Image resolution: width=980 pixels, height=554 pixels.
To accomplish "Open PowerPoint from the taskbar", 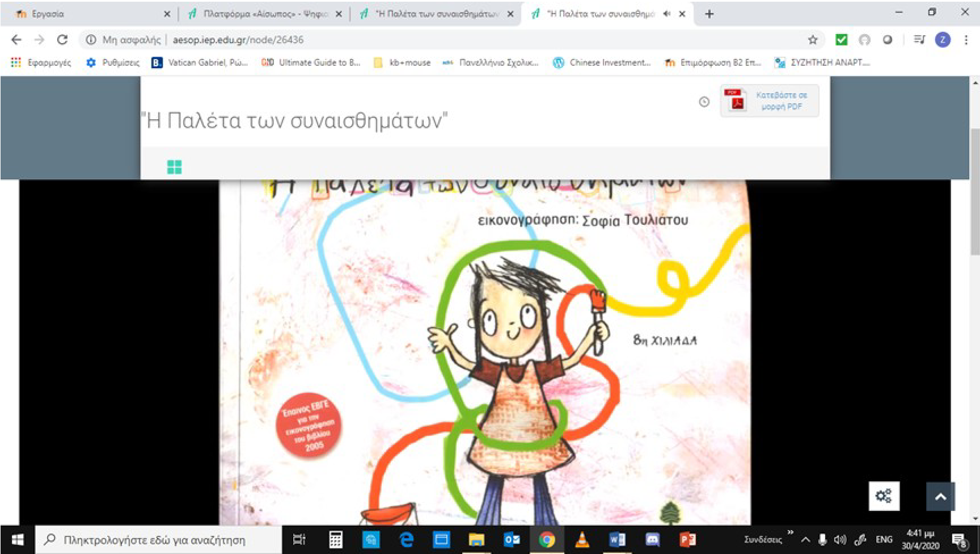I will pyautogui.click(x=687, y=539).
